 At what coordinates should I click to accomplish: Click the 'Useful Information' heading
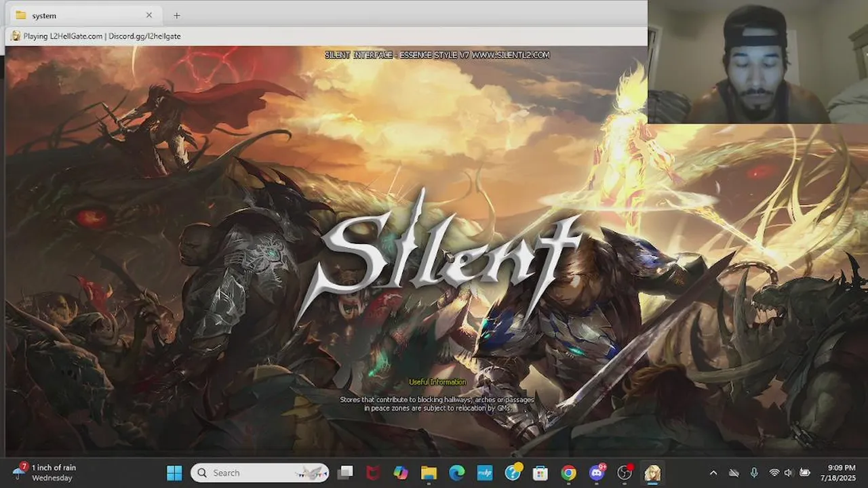pos(437,382)
